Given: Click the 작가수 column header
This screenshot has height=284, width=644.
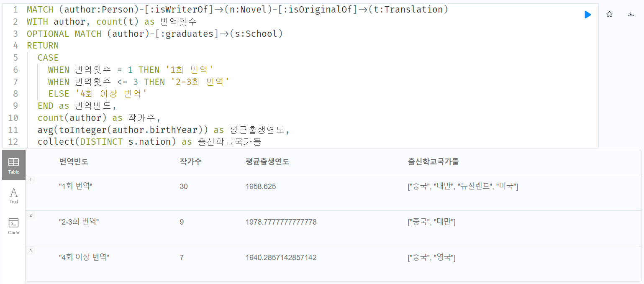Looking at the screenshot, I should (x=190, y=162).
